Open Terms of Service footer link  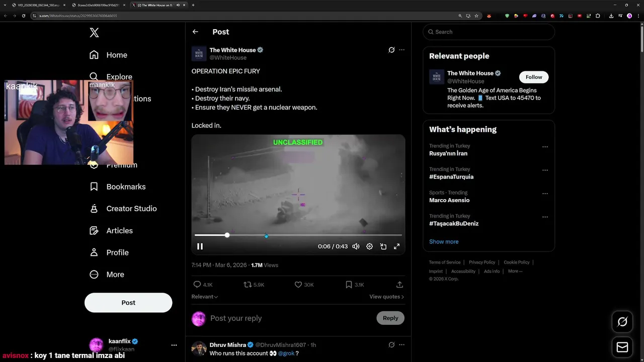(445, 262)
